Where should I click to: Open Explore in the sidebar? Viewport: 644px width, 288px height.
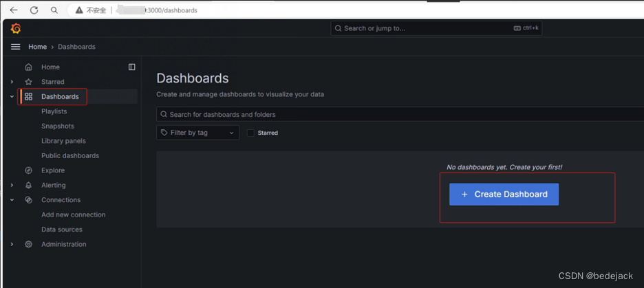tap(53, 170)
